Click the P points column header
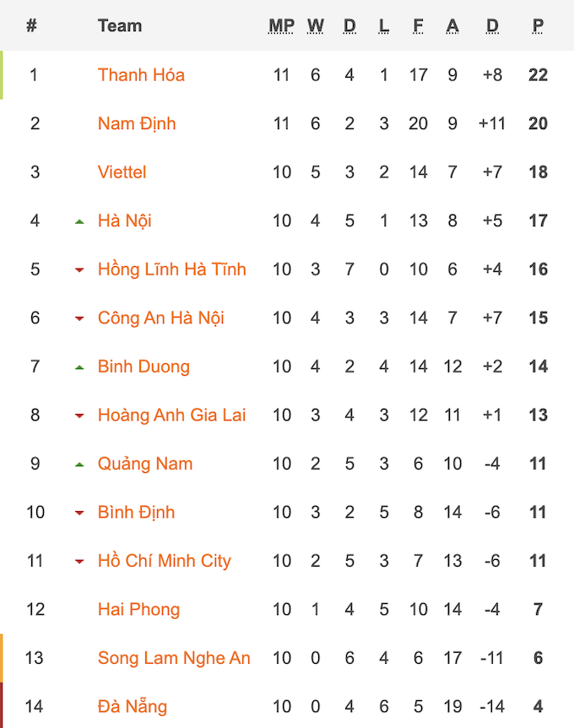574x728 pixels. [538, 26]
